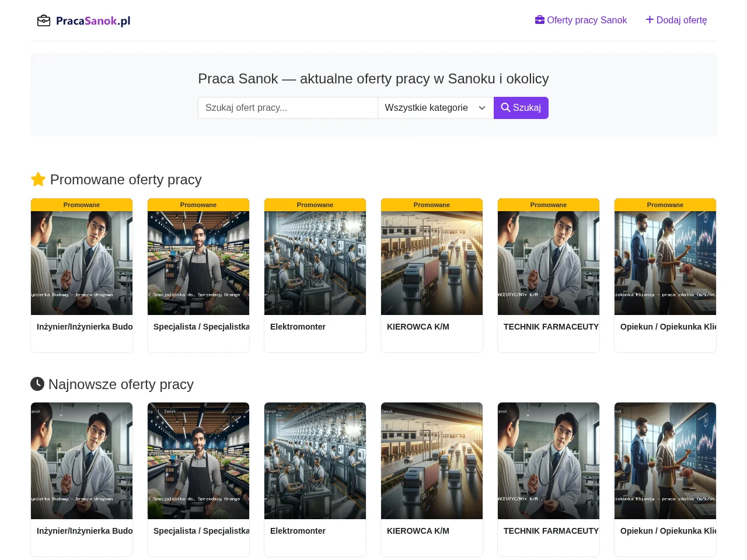Click newest Inżynier/Inżynierka Budowy title text
747x560 pixels.
pyautogui.click(x=85, y=531)
